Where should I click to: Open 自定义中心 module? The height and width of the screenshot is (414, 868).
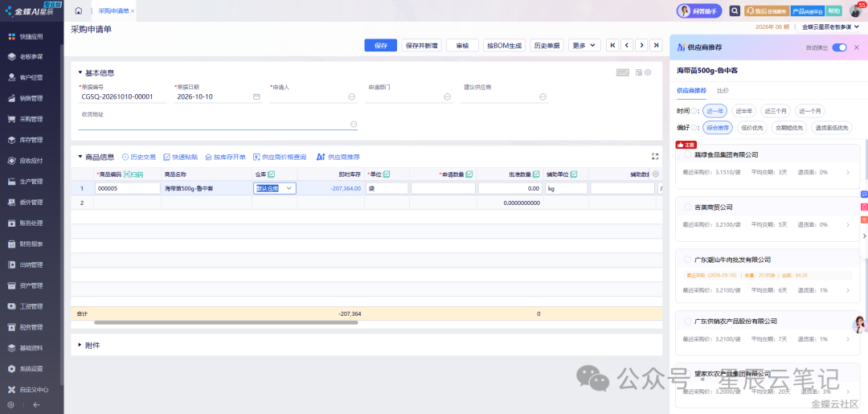tap(32, 390)
